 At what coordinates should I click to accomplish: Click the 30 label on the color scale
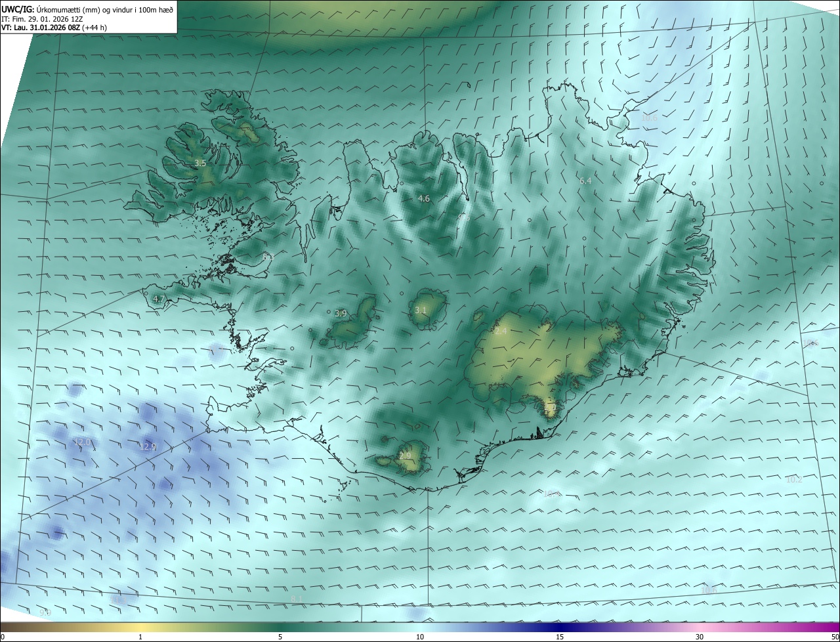pyautogui.click(x=700, y=637)
